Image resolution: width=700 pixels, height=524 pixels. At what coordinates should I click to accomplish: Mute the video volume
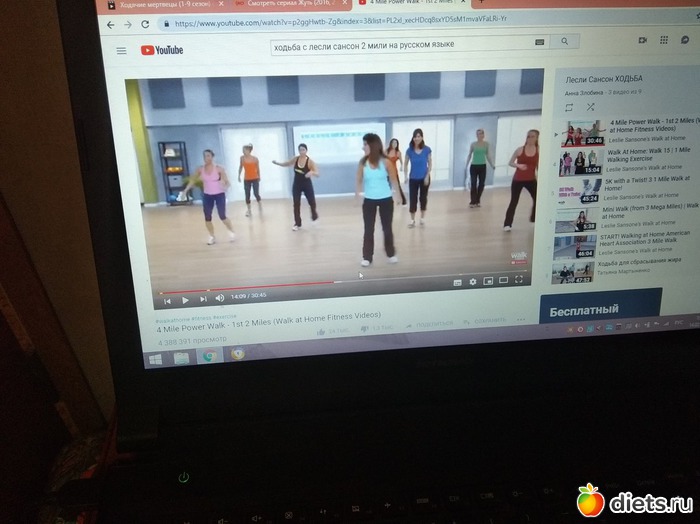[x=220, y=298]
